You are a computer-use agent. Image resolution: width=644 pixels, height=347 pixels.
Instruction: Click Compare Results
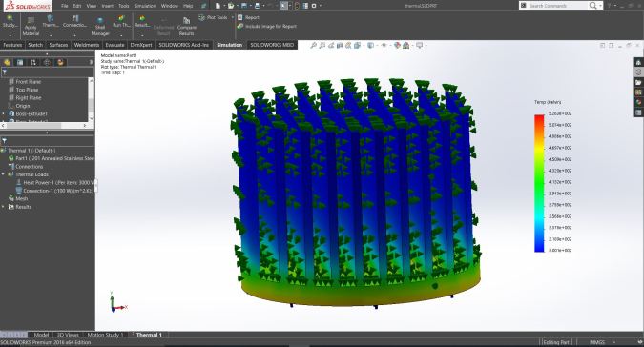pyautogui.click(x=186, y=27)
